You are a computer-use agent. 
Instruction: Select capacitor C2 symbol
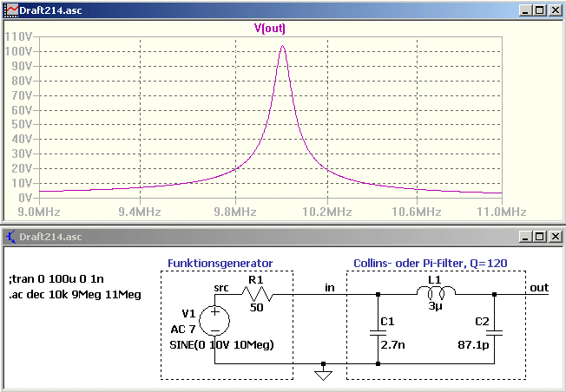[494, 332]
